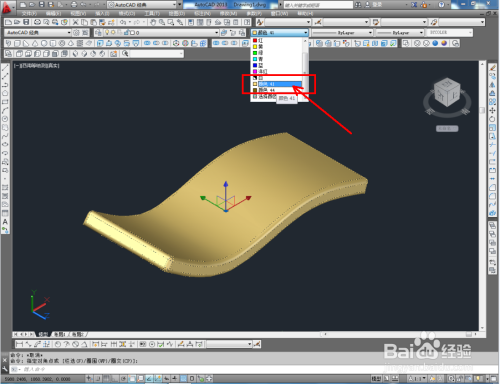Select the Mirror tool in modify toolbar
The height and width of the screenshot is (384, 500).
pos(492,85)
